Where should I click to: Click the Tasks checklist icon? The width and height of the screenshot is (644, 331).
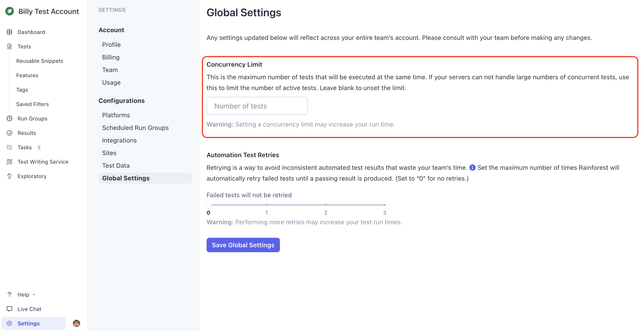coord(9,147)
